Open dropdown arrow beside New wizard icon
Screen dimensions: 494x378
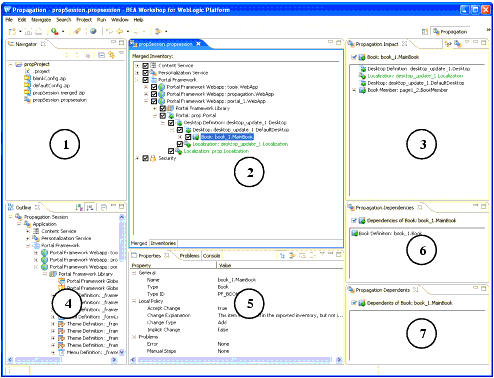tap(20, 32)
